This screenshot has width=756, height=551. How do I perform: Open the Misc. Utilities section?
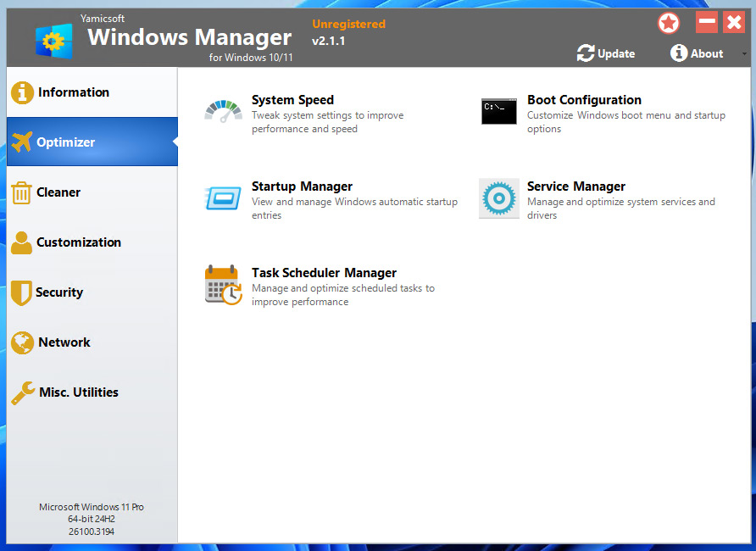[x=92, y=392]
